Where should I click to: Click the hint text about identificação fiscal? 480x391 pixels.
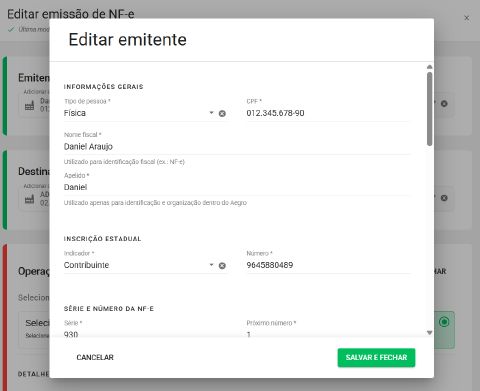124,162
